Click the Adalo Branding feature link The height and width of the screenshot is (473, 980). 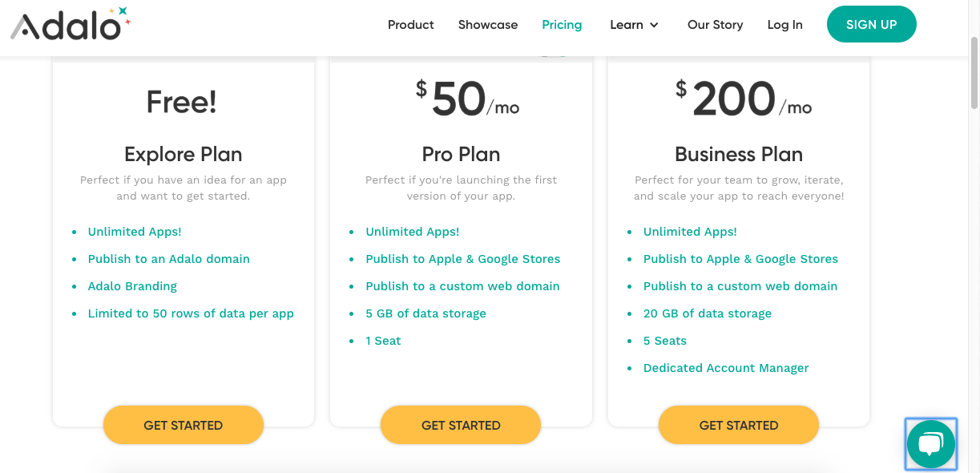tap(132, 285)
